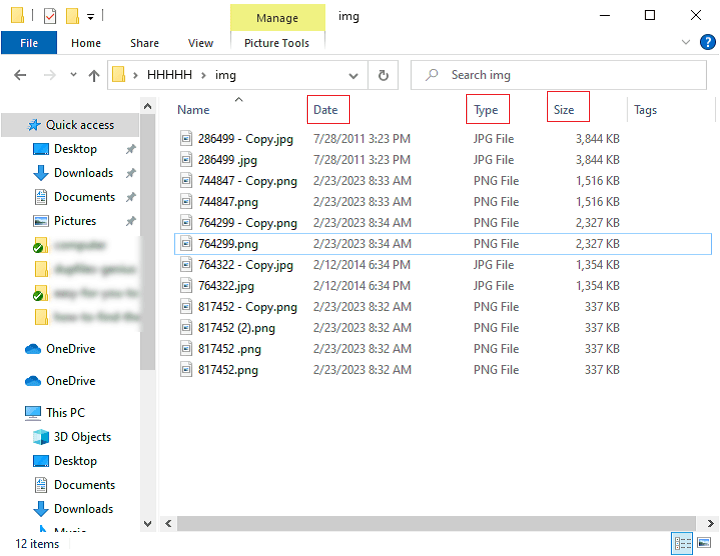Sort files by the Name column
Image resolution: width=720 pixels, height=556 pixels.
193,110
